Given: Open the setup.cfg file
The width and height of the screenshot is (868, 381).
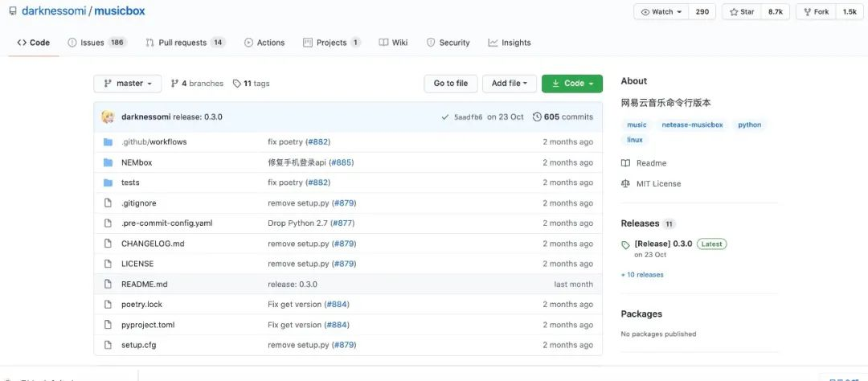Looking at the screenshot, I should (138, 345).
